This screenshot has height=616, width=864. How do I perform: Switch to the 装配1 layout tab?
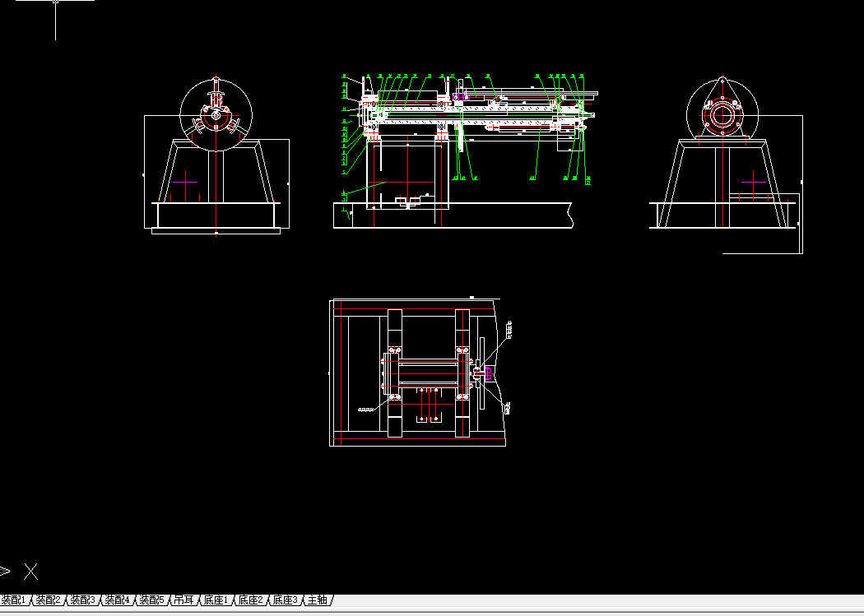pyautogui.click(x=14, y=600)
